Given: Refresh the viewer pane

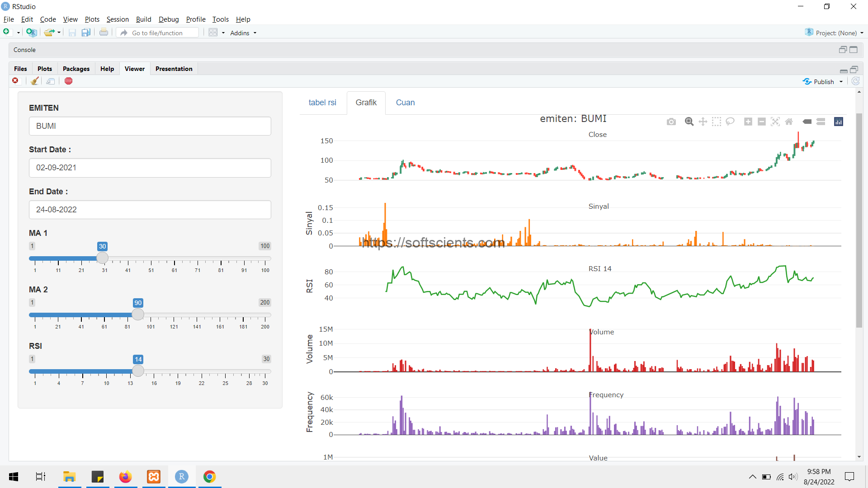Looking at the screenshot, I should click(855, 81).
